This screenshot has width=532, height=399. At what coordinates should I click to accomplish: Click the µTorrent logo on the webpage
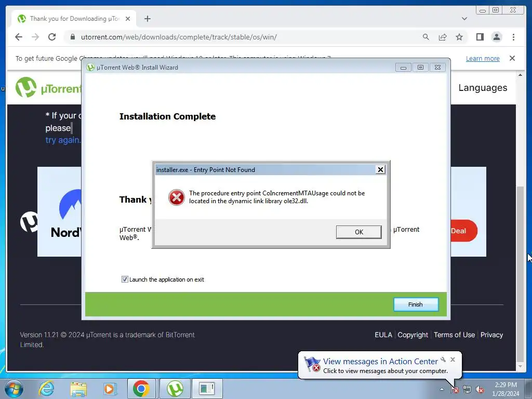point(48,87)
